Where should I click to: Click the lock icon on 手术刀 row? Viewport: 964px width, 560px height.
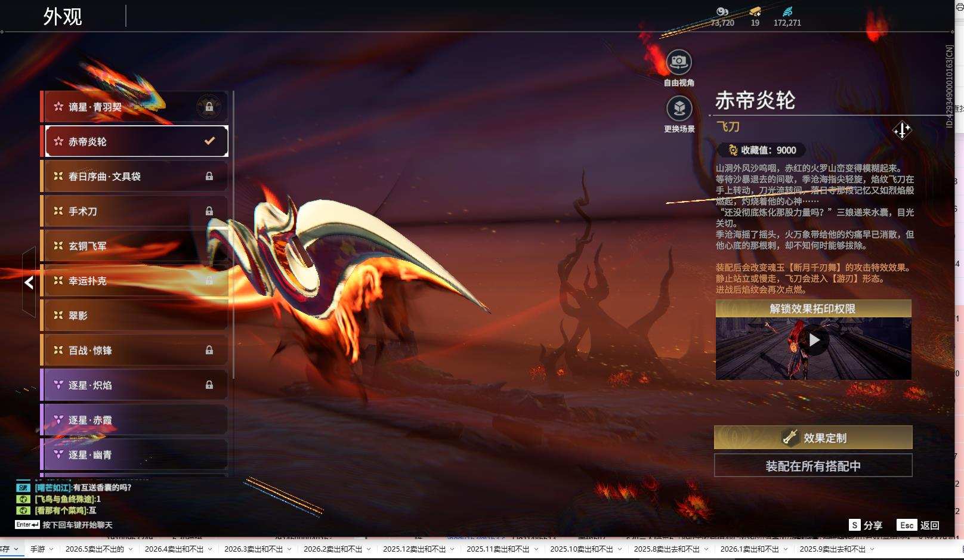click(x=209, y=211)
